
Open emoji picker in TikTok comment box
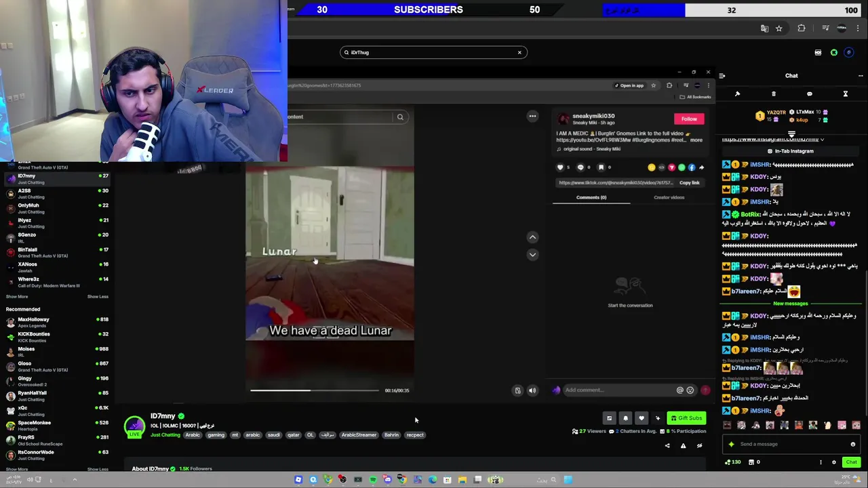pyautogui.click(x=690, y=390)
